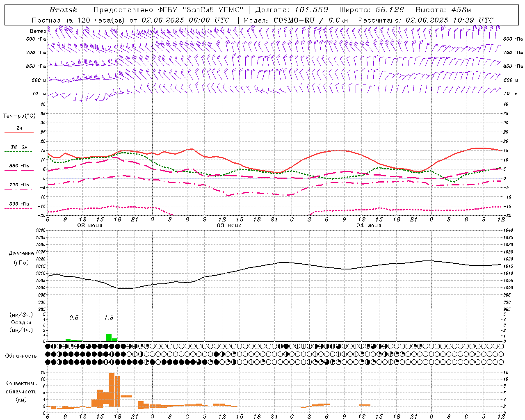Click the "(мм/3ч.)" precipitation unit label
The width and height of the screenshot is (525, 420).
[x=21, y=315]
